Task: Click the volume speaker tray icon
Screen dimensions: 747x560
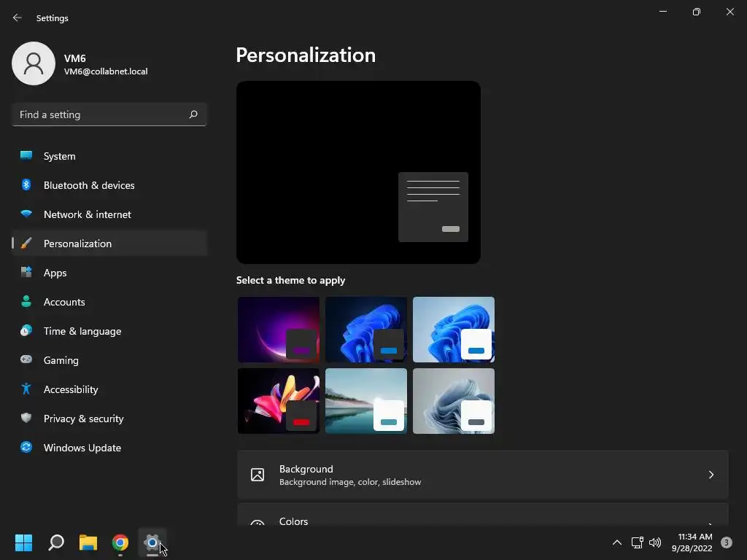Action: click(655, 542)
